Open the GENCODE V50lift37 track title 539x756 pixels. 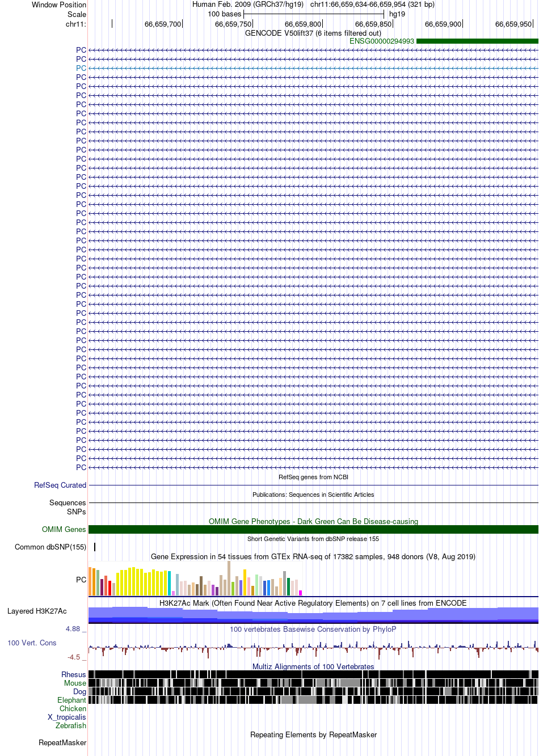click(x=313, y=33)
